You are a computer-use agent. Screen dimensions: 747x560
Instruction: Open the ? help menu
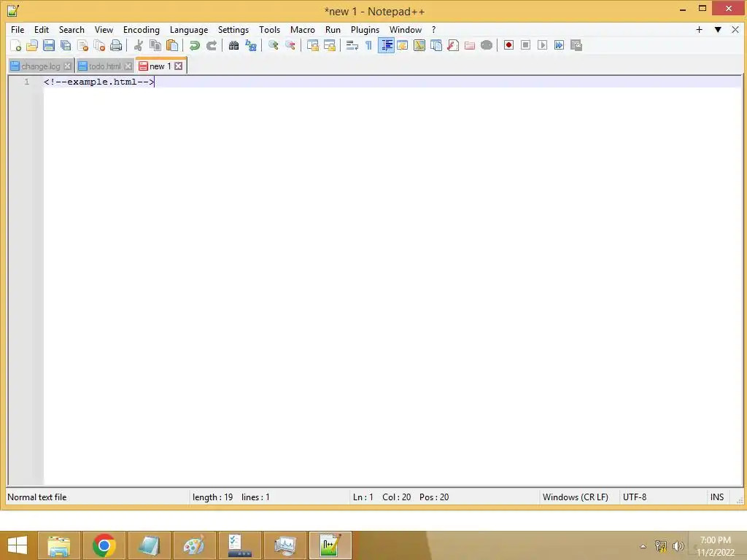[433, 29]
